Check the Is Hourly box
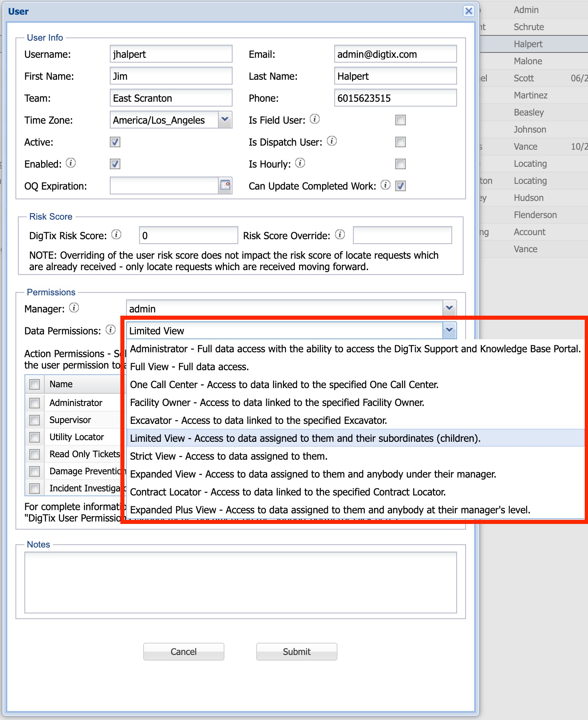 (401, 164)
